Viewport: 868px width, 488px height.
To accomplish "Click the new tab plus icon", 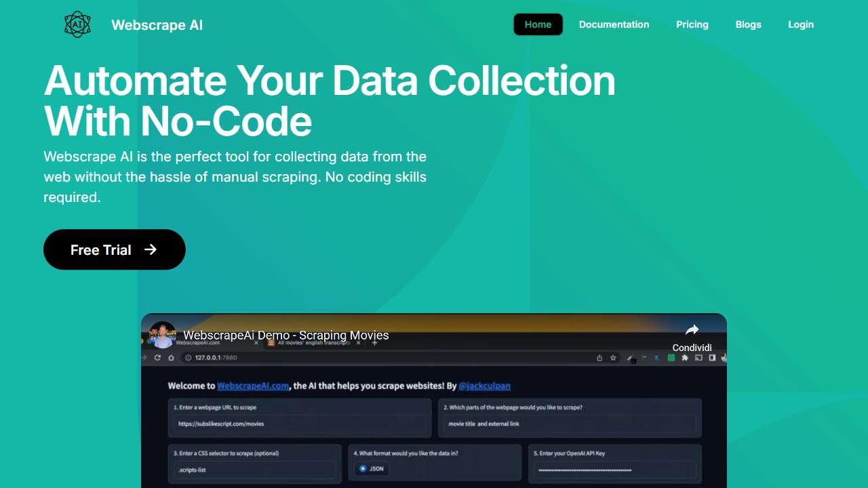I will 374,343.
